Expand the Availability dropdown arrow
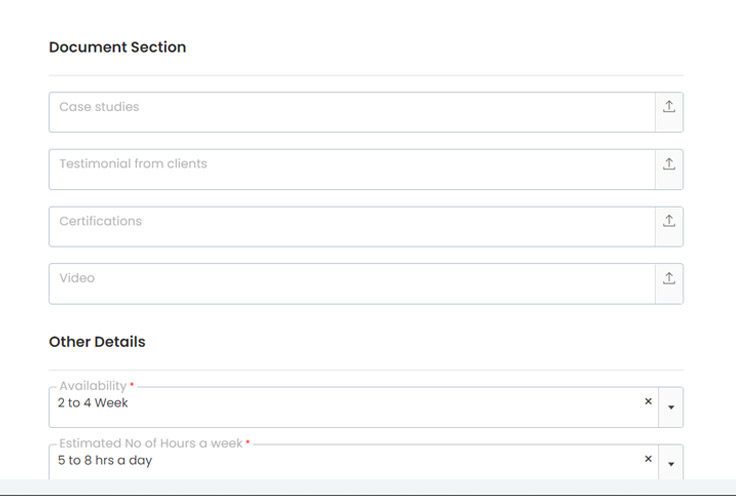This screenshot has width=736, height=496. 671,407
